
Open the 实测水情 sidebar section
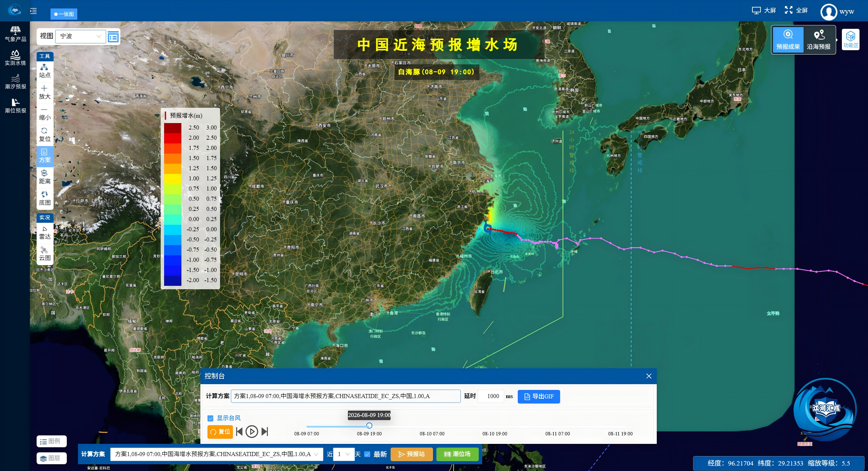[15, 58]
